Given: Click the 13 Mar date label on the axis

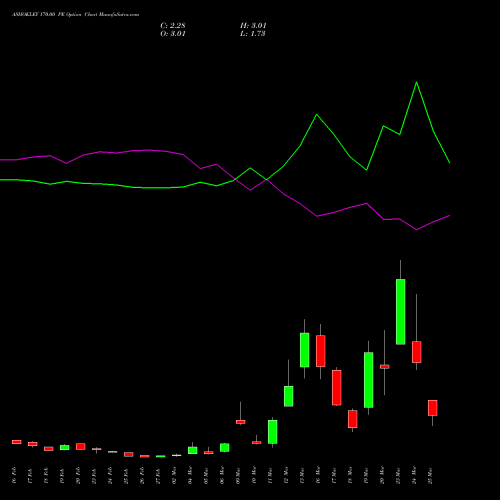Looking at the screenshot, I should [x=302, y=475].
